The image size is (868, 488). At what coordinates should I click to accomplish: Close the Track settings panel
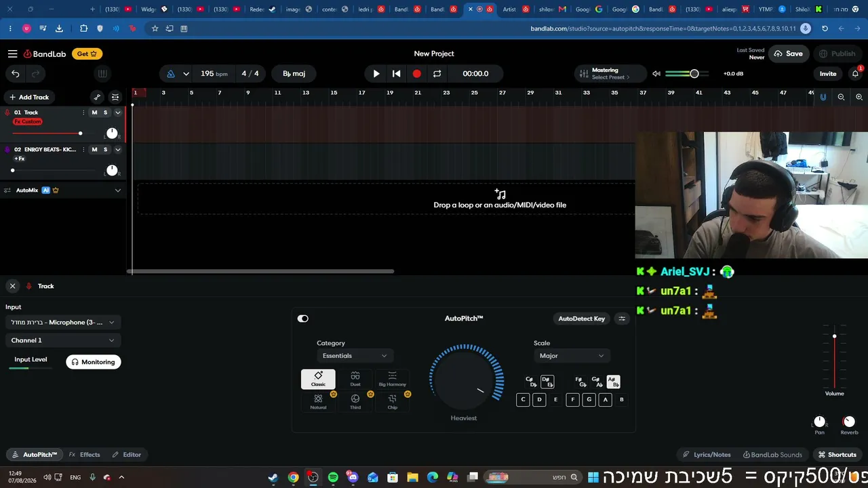12,286
